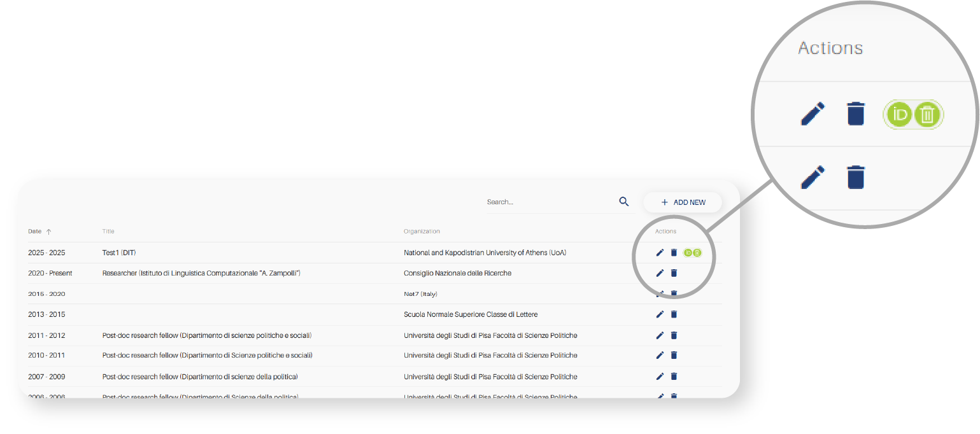
Task: Remove Test1 entry from ORCID
Action: coord(697,253)
